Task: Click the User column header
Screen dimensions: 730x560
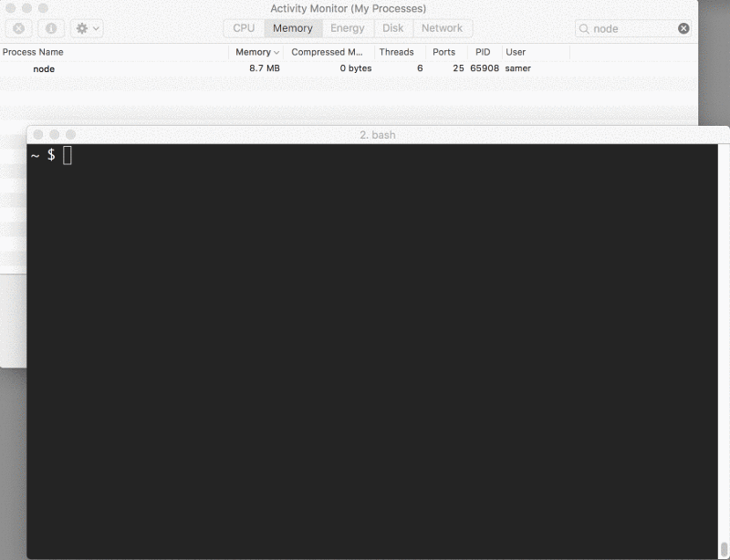Action: (516, 52)
